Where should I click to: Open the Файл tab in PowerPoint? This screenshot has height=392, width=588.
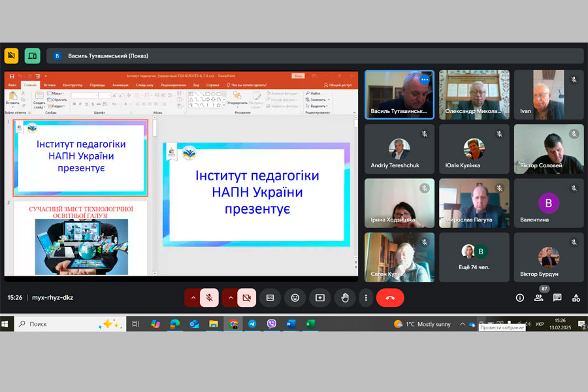[12, 85]
